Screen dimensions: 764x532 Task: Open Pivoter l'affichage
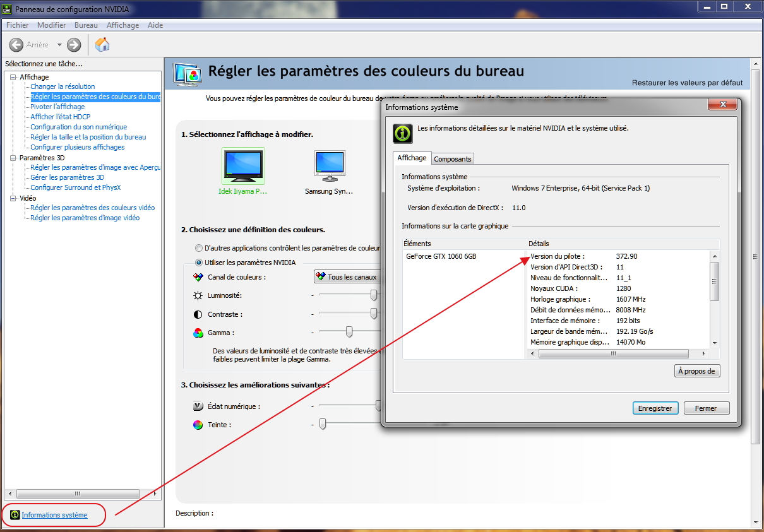[x=57, y=107]
